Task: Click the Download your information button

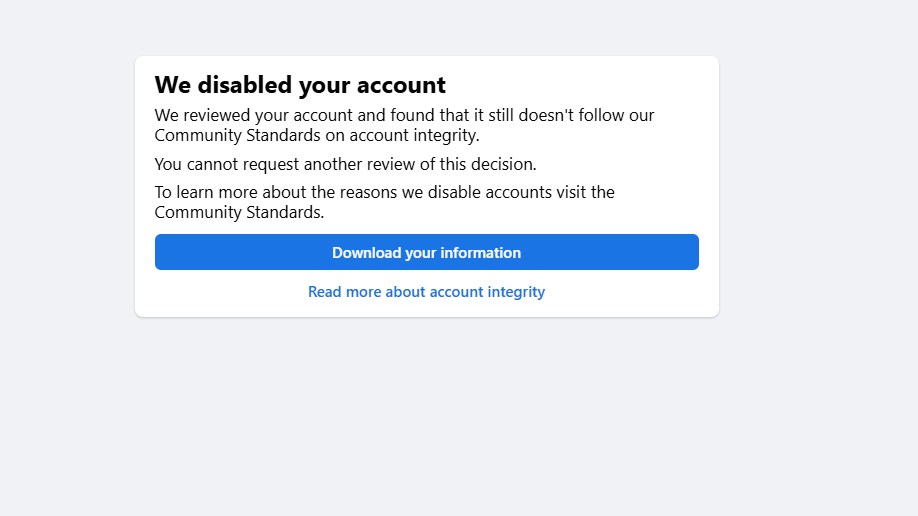Action: (426, 252)
